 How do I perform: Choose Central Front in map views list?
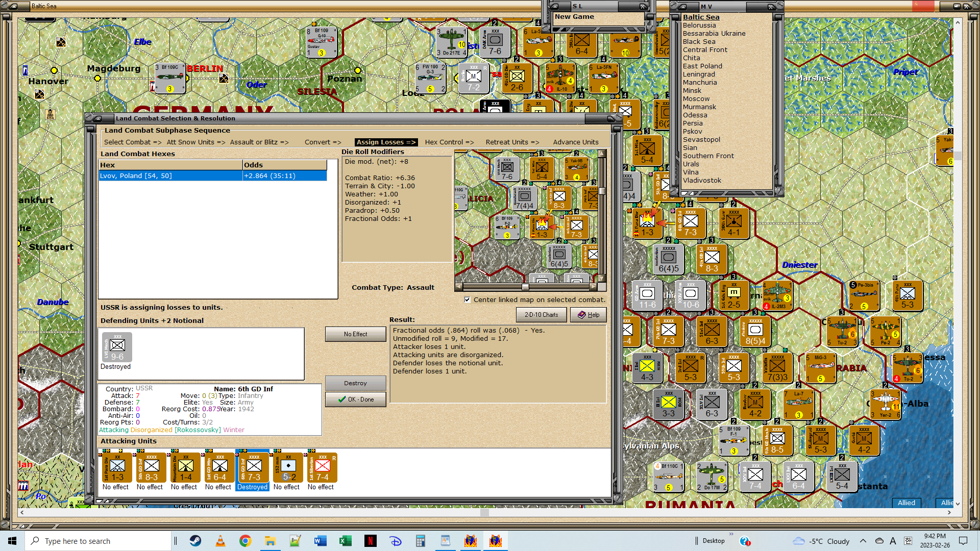(x=705, y=50)
